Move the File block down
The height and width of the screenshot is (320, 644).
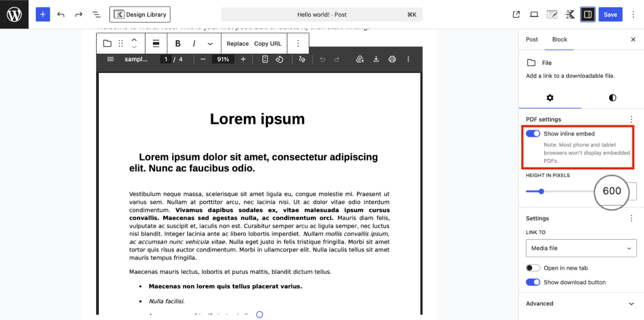135,48
